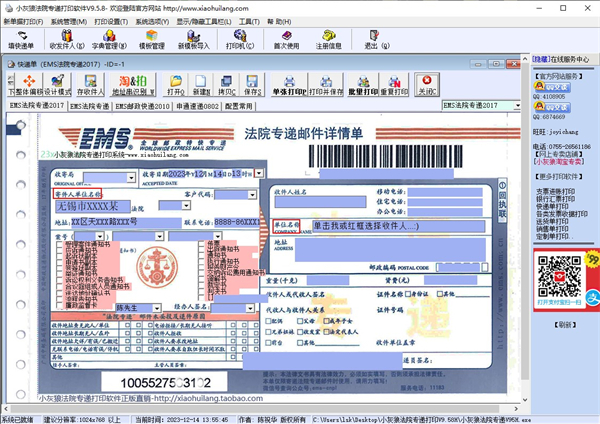This screenshot has height=424, width=600.
Task: Open EMS法院专递2017 template combo box
Action: coord(481,105)
